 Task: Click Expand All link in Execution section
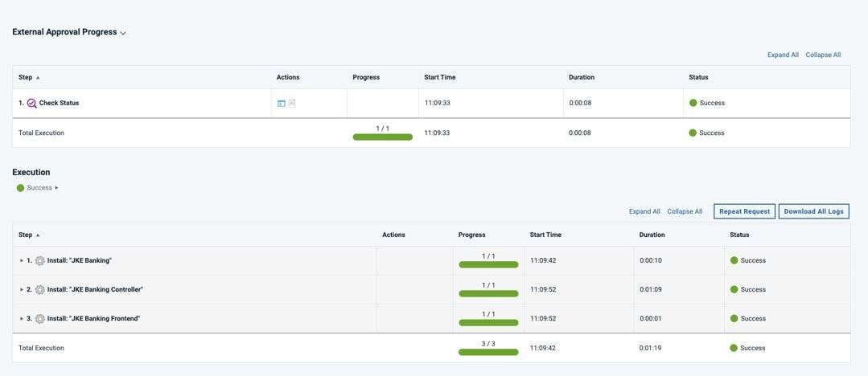click(644, 211)
